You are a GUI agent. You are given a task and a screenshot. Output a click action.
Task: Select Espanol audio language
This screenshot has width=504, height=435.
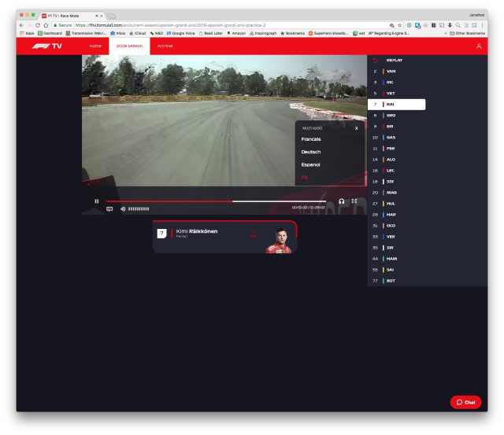pos(311,164)
